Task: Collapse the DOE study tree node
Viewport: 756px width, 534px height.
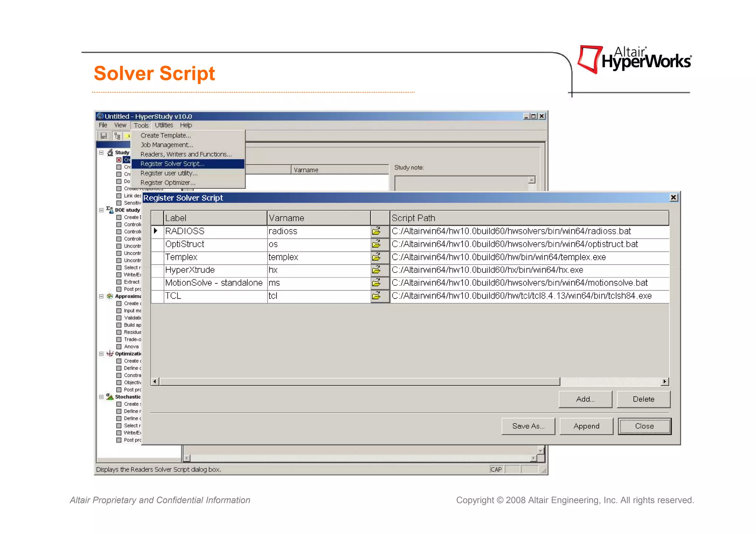Action: (101, 210)
